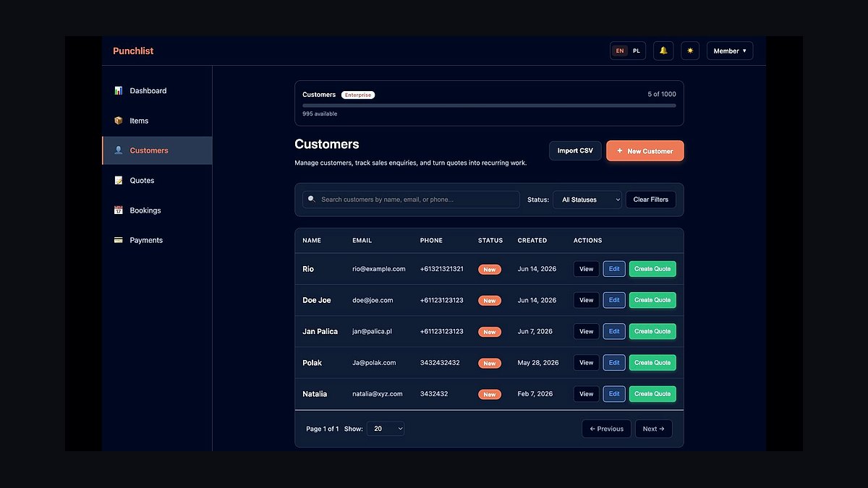Click email rio@example.com
Viewport: 868px width, 488px height.
pos(379,269)
